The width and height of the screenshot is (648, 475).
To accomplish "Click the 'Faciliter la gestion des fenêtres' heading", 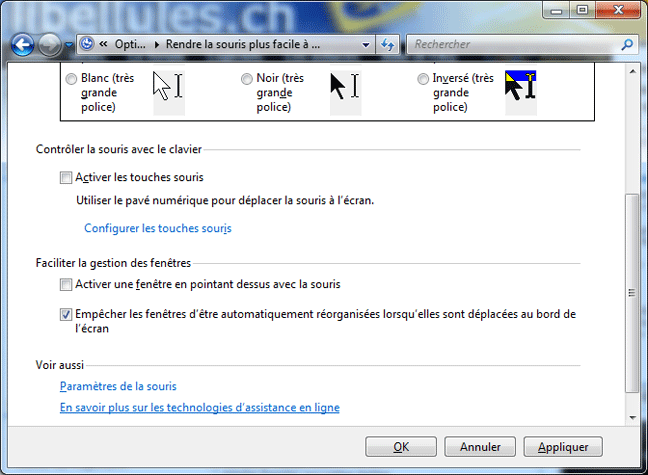I will [113, 263].
